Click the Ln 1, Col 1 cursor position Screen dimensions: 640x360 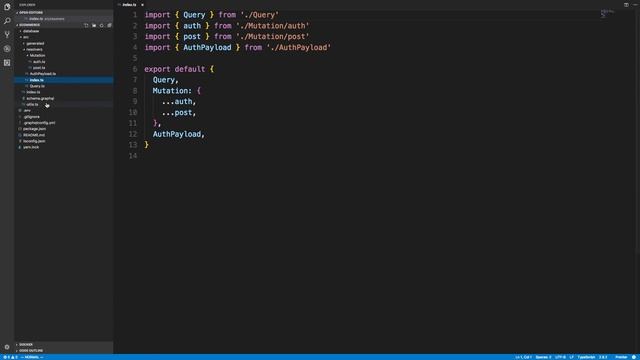(523, 357)
